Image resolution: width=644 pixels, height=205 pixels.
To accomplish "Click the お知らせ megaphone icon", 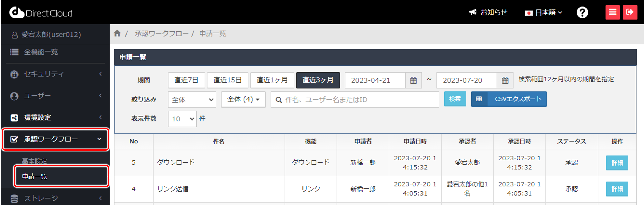I will [x=472, y=12].
